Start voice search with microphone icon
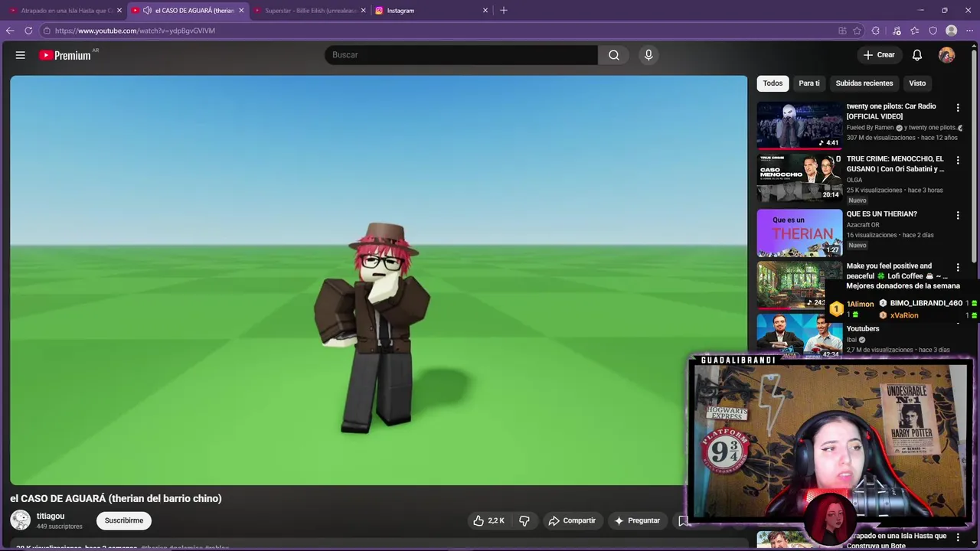This screenshot has width=980, height=551. [x=648, y=55]
